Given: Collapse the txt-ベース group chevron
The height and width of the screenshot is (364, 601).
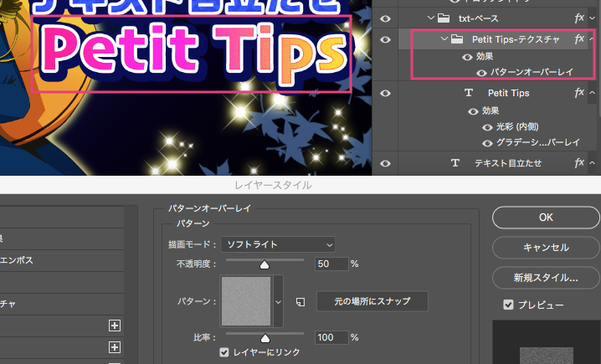Looking at the screenshot, I should pos(431,18).
